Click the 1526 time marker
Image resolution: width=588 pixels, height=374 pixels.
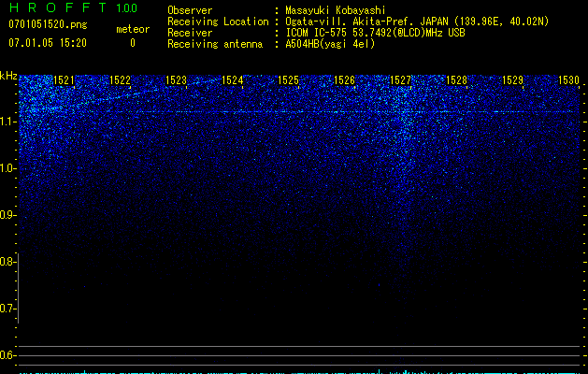point(344,80)
